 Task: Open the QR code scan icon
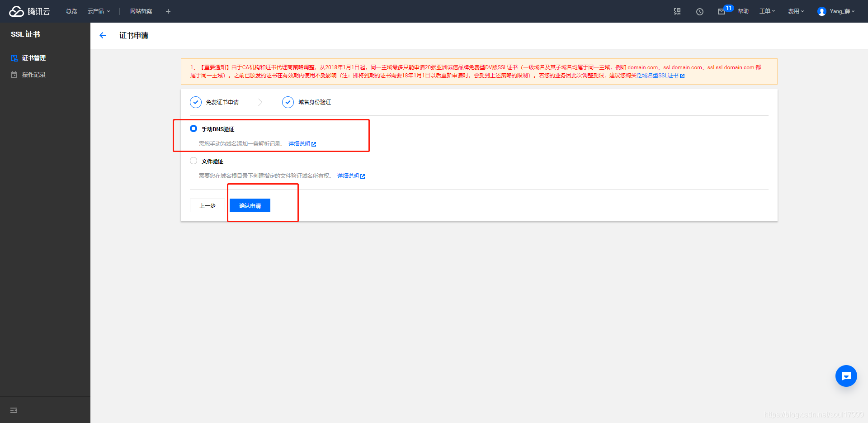[x=677, y=11]
